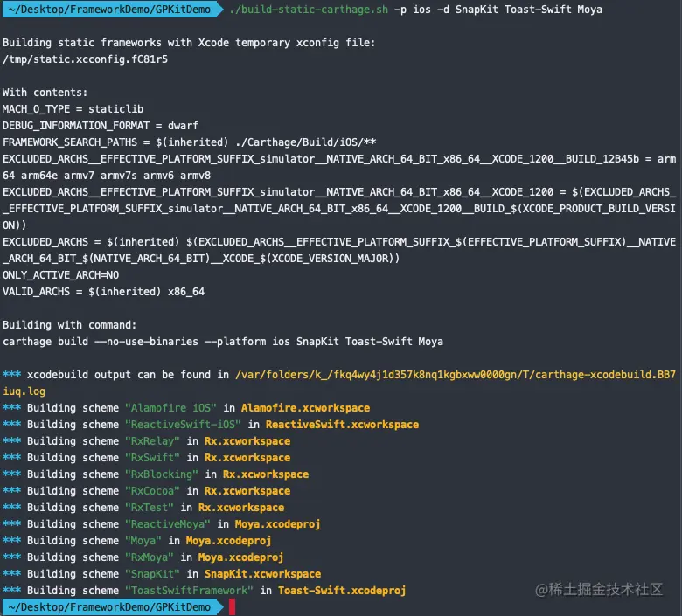Click ReactiveSwift.xcworkspace in the output
Screen dimensions: 682x616
tap(342, 425)
